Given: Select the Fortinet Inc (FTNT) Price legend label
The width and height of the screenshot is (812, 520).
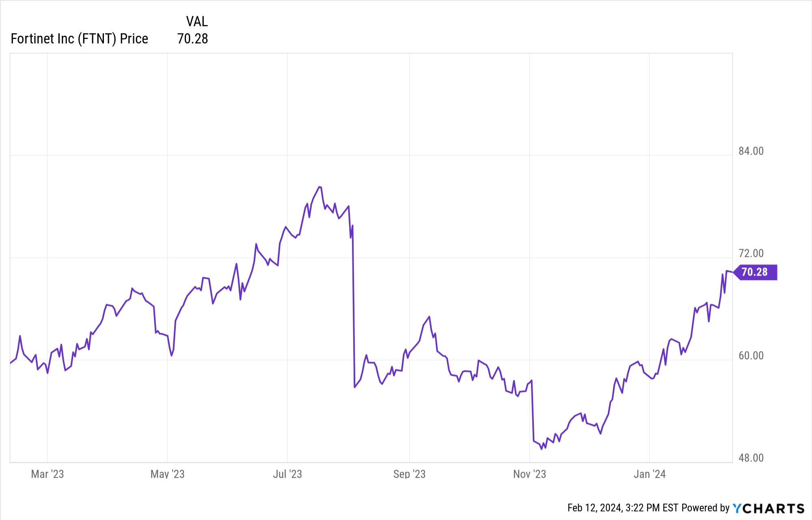Looking at the screenshot, I should point(80,39).
